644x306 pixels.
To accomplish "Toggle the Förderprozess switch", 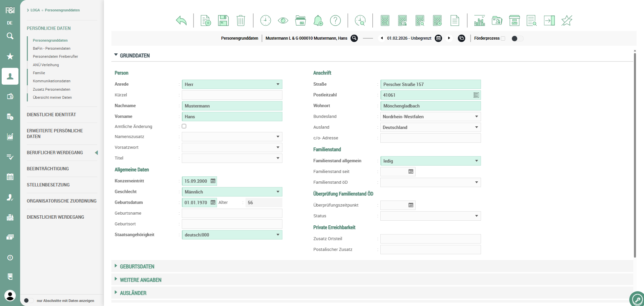I will tap(517, 38).
